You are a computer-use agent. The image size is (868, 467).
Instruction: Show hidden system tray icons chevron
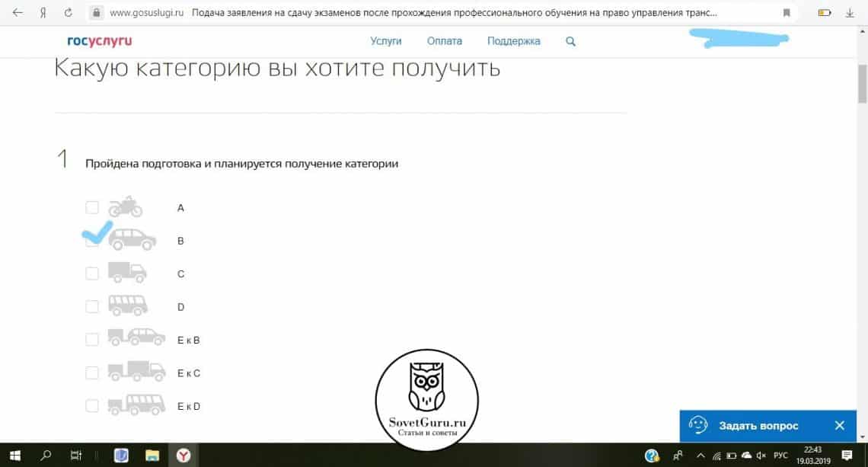[700, 456]
